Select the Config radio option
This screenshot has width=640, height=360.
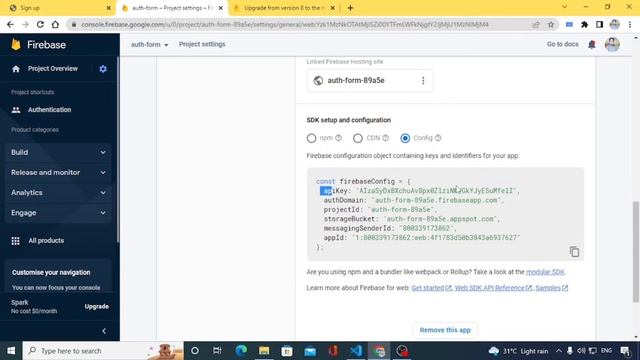[405, 138]
